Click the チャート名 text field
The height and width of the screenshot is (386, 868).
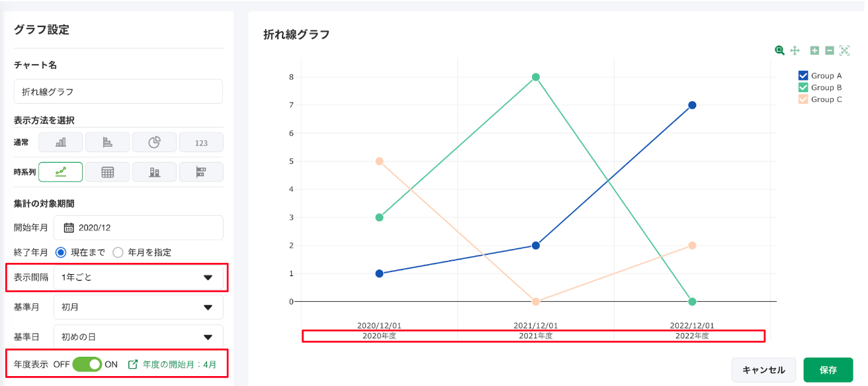[x=118, y=92]
